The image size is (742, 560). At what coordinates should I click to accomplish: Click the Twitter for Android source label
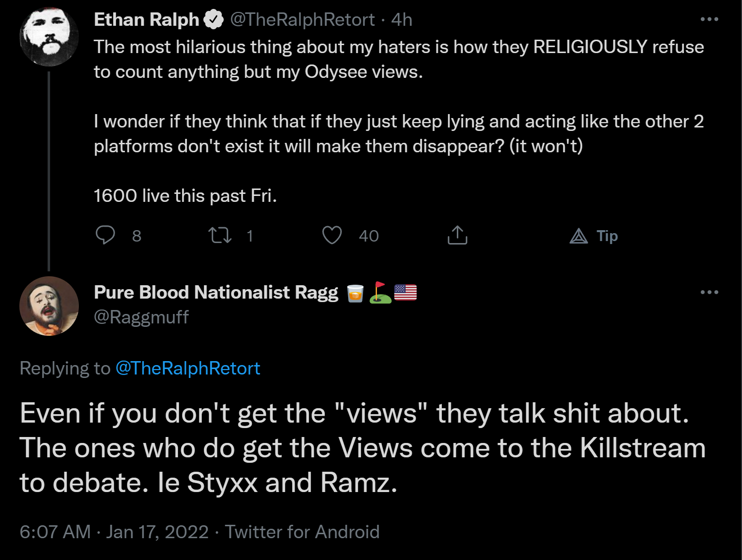(x=302, y=532)
